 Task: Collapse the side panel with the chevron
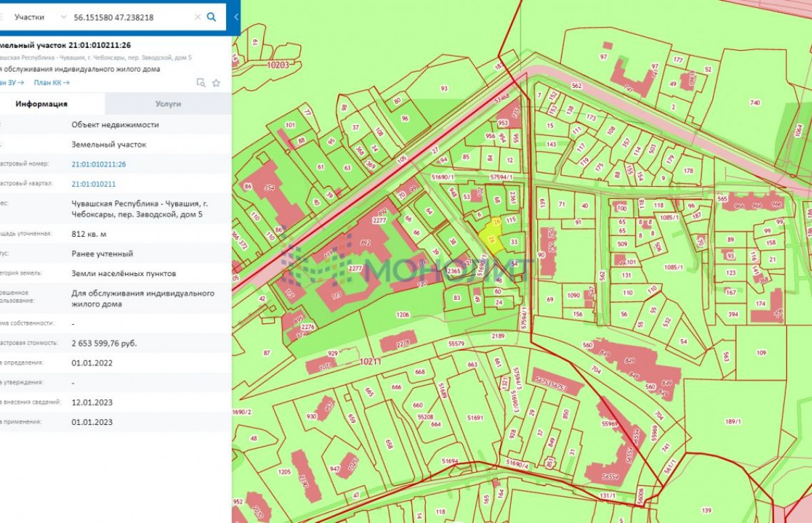[x=236, y=17]
